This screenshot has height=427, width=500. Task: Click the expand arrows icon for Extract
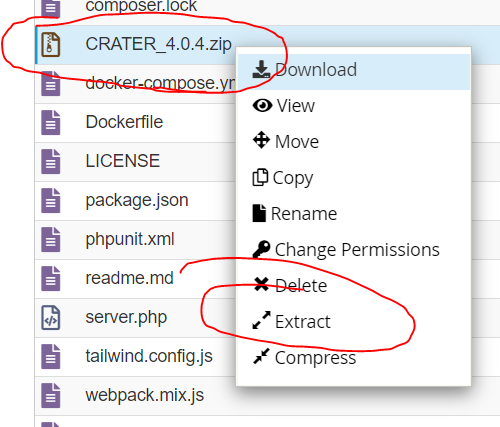[x=261, y=320]
